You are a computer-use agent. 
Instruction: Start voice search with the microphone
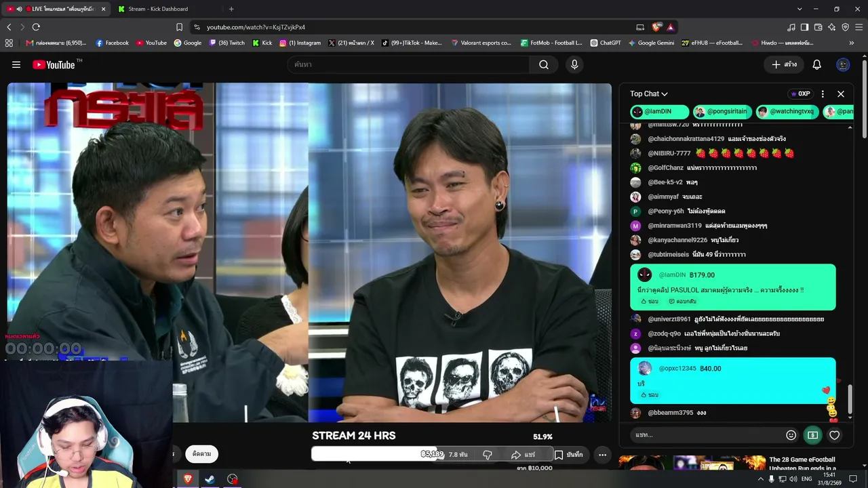click(574, 64)
